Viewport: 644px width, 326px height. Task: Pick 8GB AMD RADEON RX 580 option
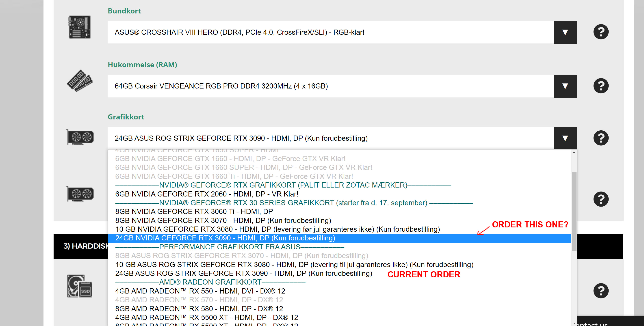click(340, 309)
